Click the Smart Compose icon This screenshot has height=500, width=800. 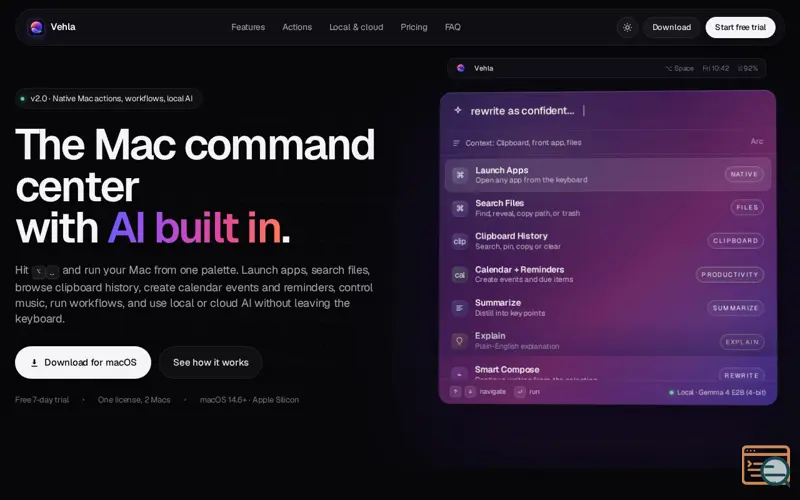tap(460, 373)
